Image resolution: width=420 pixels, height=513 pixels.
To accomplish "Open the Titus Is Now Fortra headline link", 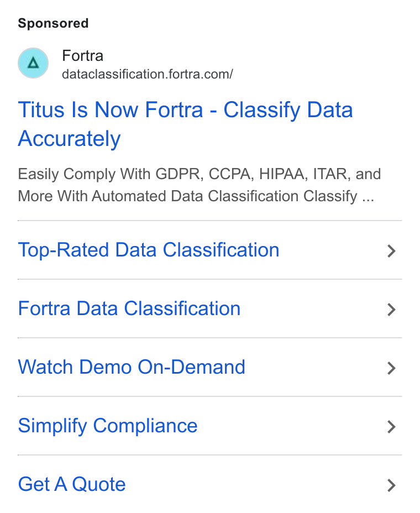I will (x=185, y=124).
